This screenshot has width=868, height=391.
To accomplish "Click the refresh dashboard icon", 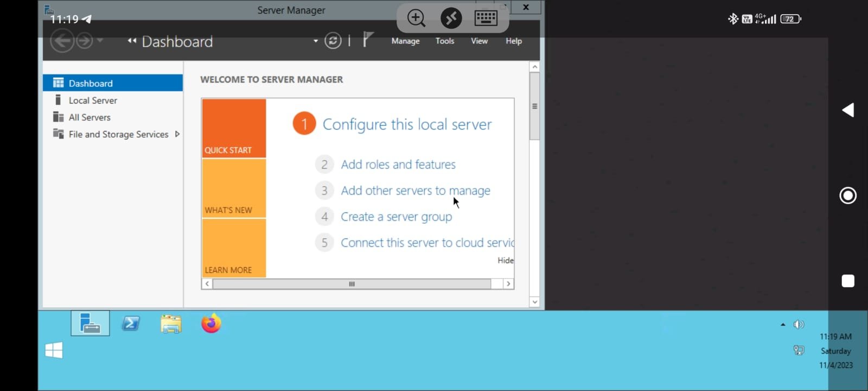I will [333, 41].
